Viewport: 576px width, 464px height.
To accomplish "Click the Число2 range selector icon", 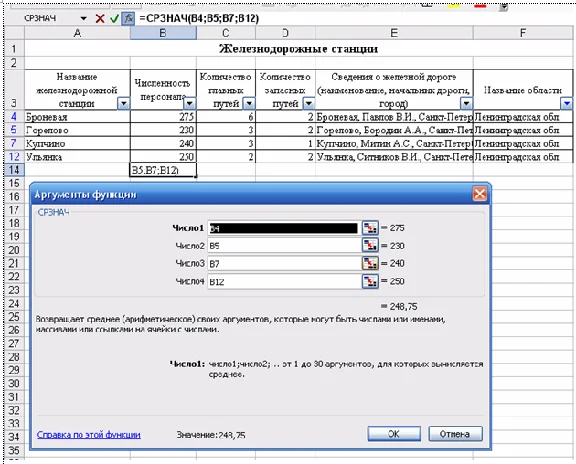I will pyautogui.click(x=370, y=245).
